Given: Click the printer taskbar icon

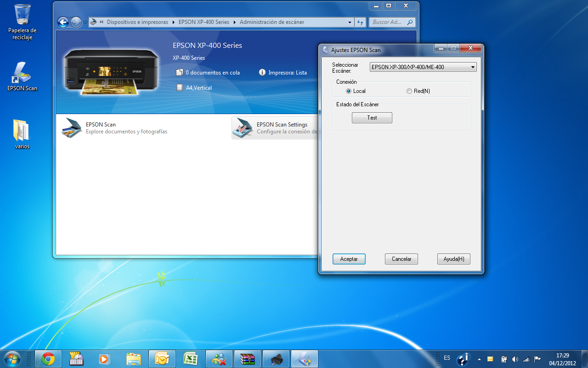Looking at the screenshot, I should (276, 359).
